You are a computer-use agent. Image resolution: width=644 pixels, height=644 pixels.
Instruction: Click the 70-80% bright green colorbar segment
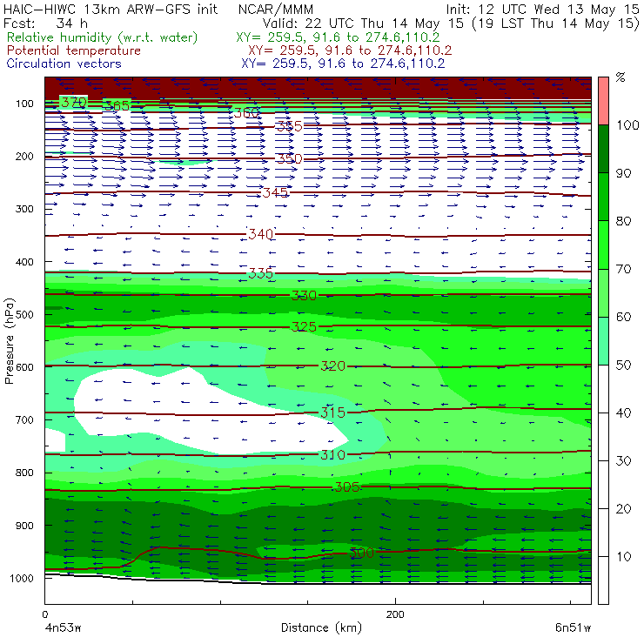click(x=603, y=245)
